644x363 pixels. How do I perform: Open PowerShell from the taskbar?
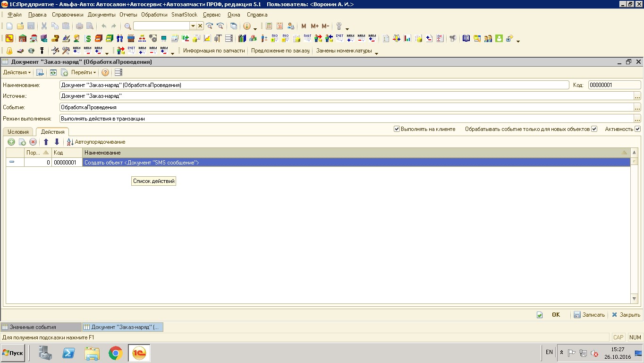tap(69, 353)
